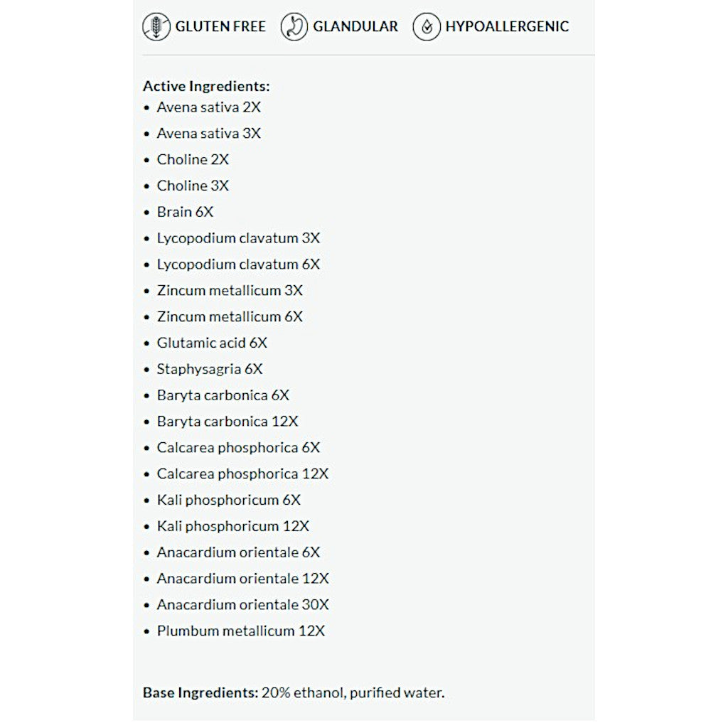Viewport: 728px width, 728px height.
Task: Click Brain 6X ingredient entry
Action: pos(185,212)
